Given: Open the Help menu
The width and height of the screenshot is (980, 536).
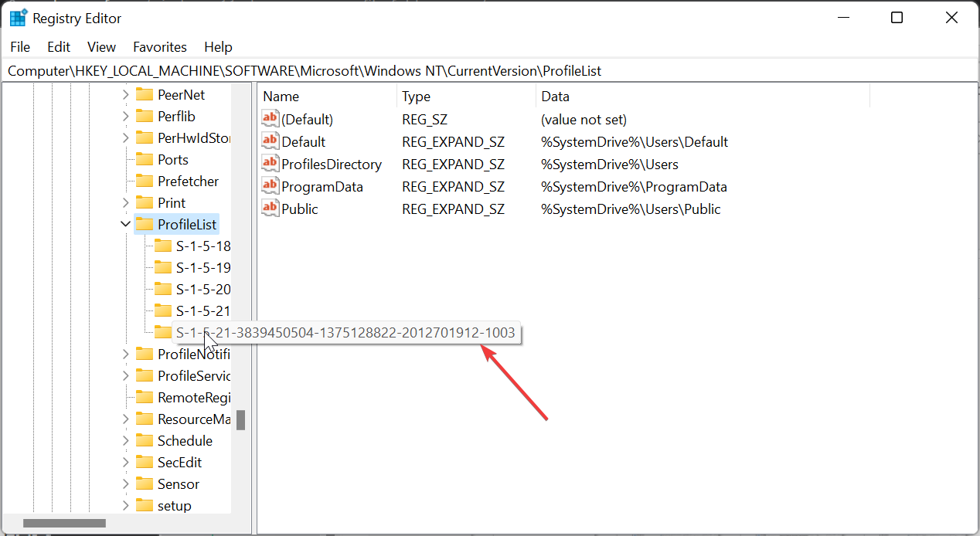Looking at the screenshot, I should 218,47.
